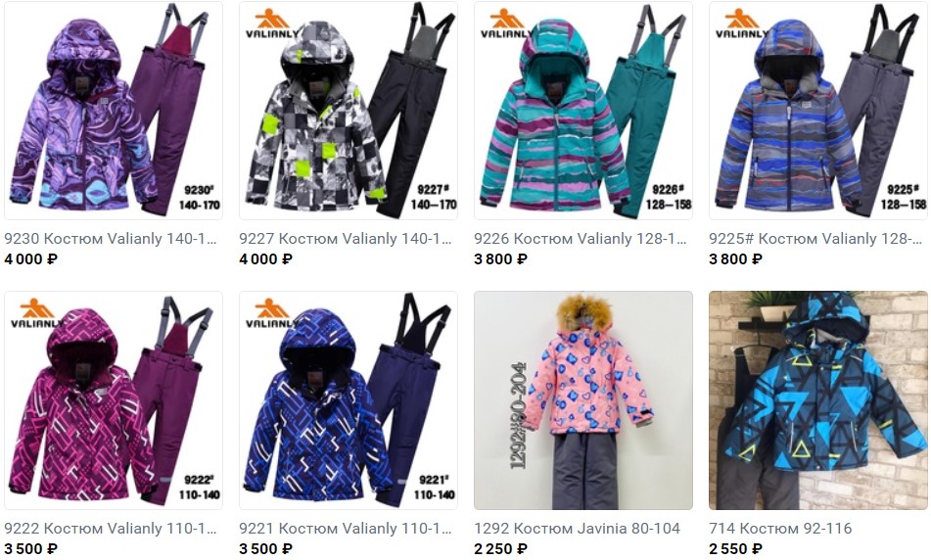Open the blue-gray striped 9225 suit image

(x=818, y=111)
